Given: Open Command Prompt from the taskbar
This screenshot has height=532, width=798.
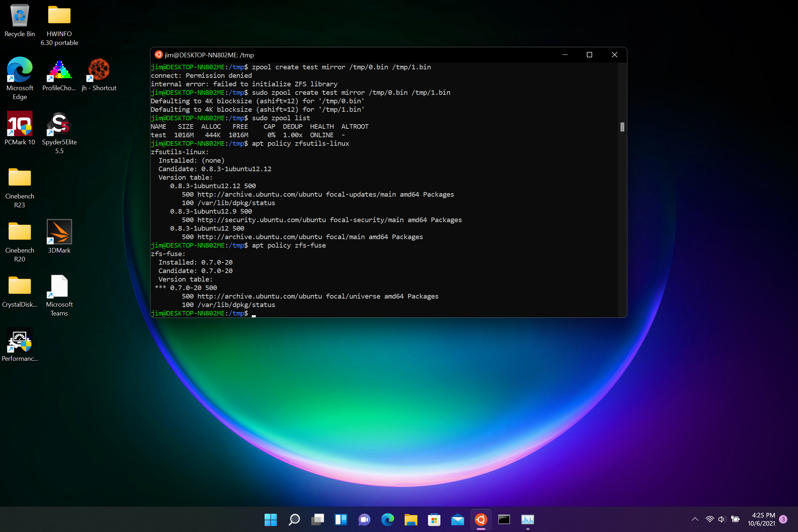Looking at the screenshot, I should (x=504, y=520).
